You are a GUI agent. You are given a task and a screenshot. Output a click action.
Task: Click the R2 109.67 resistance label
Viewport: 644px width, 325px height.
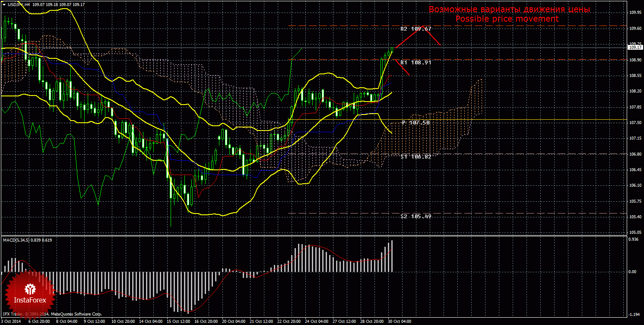(x=416, y=29)
